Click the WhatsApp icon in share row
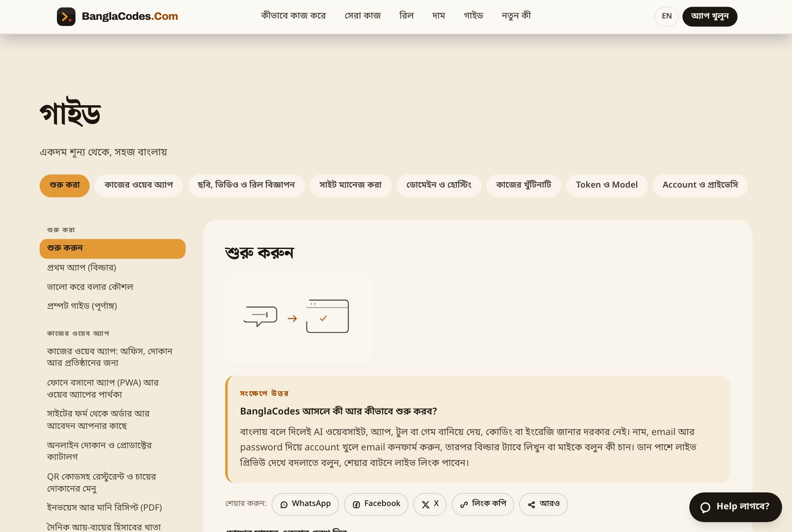Viewport: 792px width, 532px height. point(284,505)
